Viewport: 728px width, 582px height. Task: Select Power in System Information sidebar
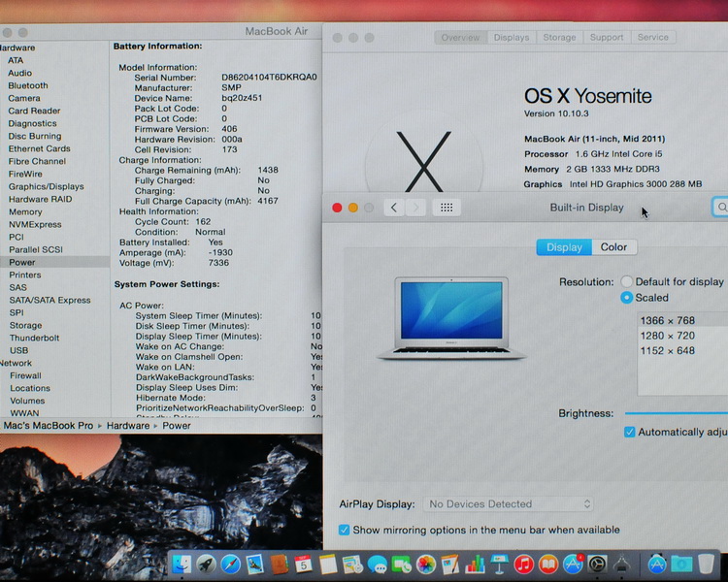click(54, 262)
